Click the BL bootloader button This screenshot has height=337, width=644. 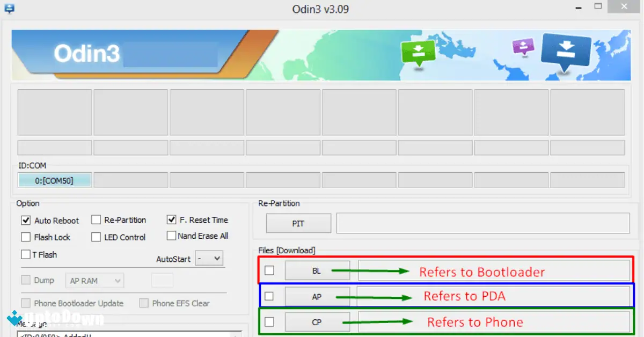[317, 270]
